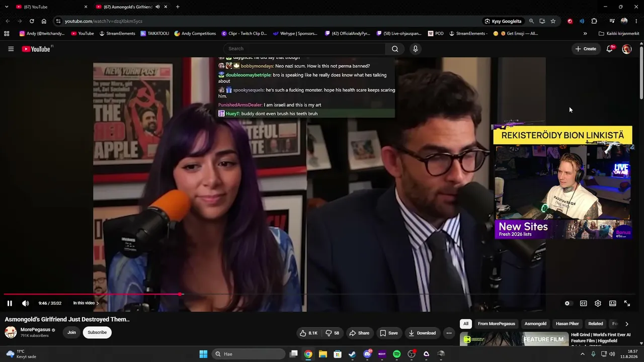Viewport: 644px width, 362px height.
Task: Toggle the autoplay switch in player controls
Action: click(x=568, y=303)
